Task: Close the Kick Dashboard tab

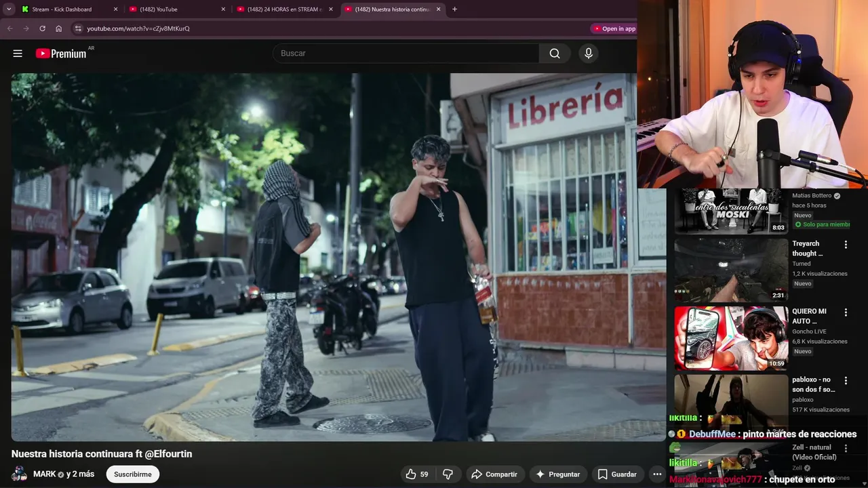Action: (x=115, y=9)
